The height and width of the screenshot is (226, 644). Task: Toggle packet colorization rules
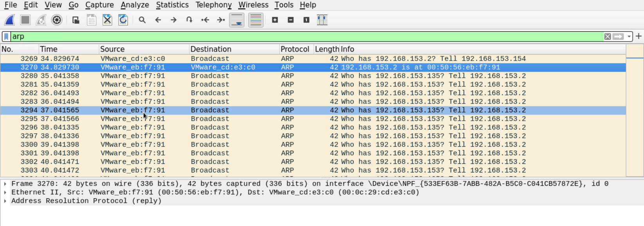255,20
